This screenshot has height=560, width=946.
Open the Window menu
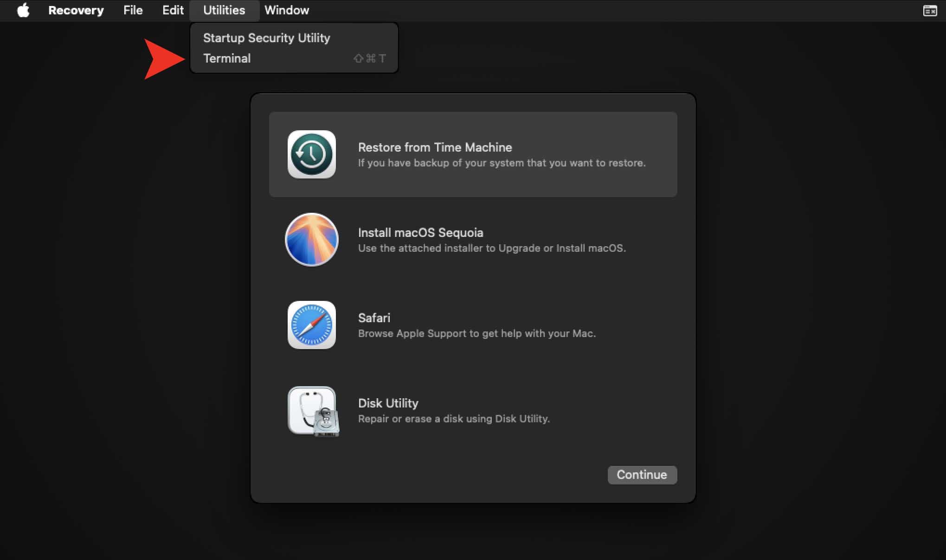coord(287,10)
